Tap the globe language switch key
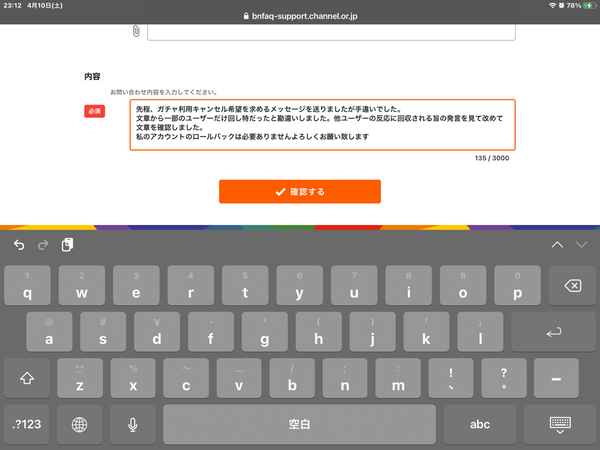Viewport: 600px width, 450px height. tap(79, 424)
